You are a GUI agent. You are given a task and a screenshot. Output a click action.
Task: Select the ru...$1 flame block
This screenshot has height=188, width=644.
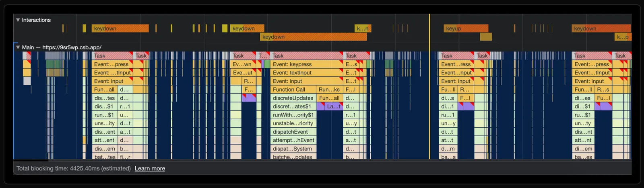(583, 115)
